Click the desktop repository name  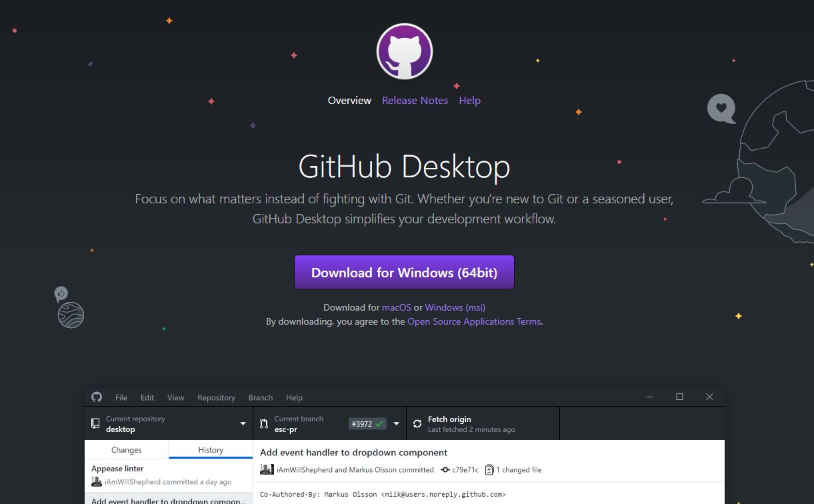(120, 429)
